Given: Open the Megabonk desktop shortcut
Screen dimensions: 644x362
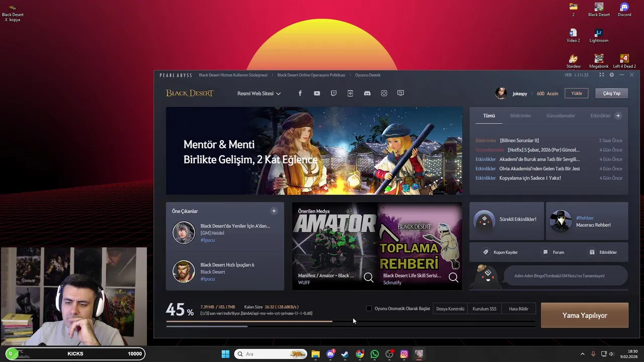Looking at the screenshot, I should [599, 61].
